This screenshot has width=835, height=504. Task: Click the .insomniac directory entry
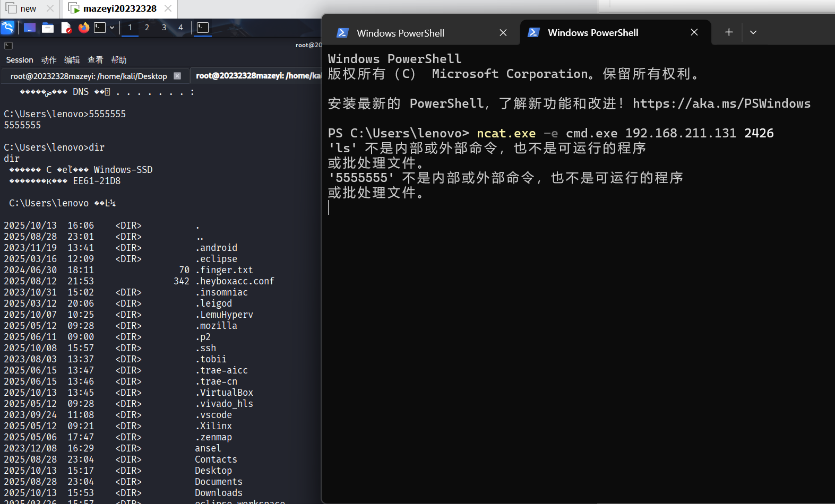221,292
